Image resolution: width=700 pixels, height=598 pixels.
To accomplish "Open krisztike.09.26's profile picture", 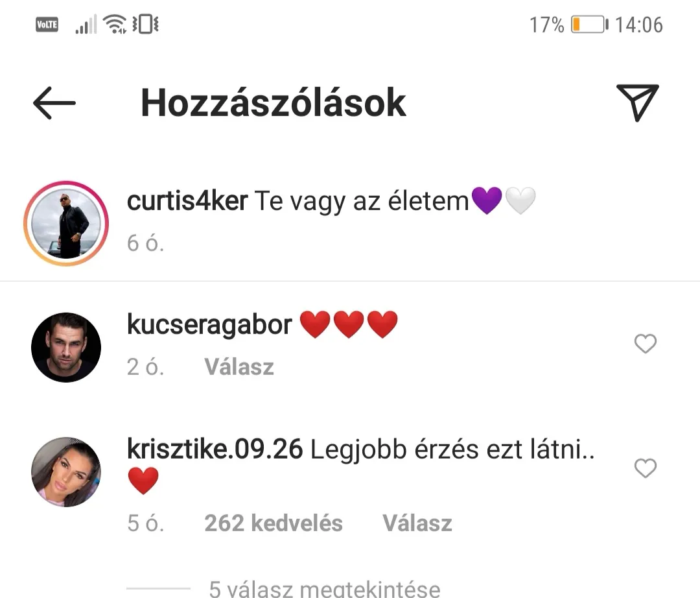I will pos(66,472).
